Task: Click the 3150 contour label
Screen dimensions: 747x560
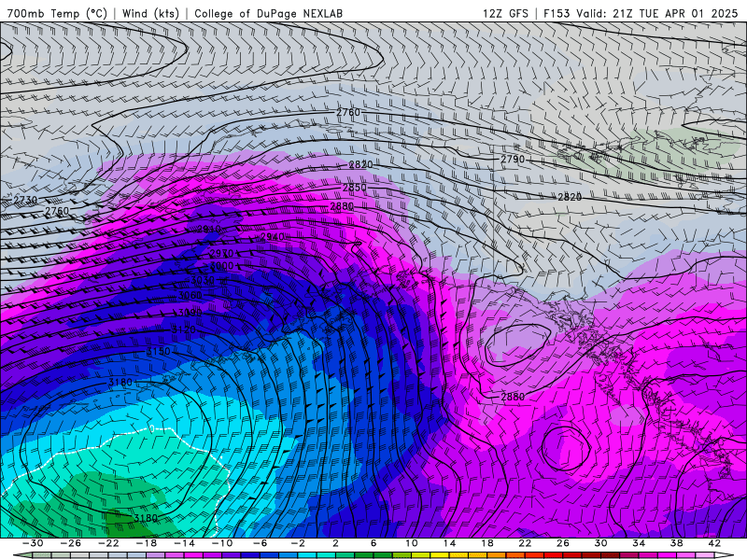Action: pyautogui.click(x=158, y=352)
